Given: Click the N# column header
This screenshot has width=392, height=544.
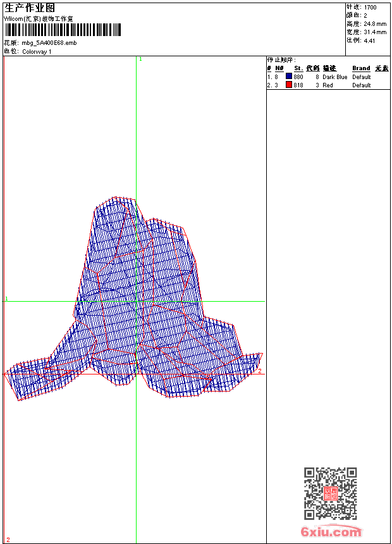Looking at the screenshot, I should [x=279, y=68].
